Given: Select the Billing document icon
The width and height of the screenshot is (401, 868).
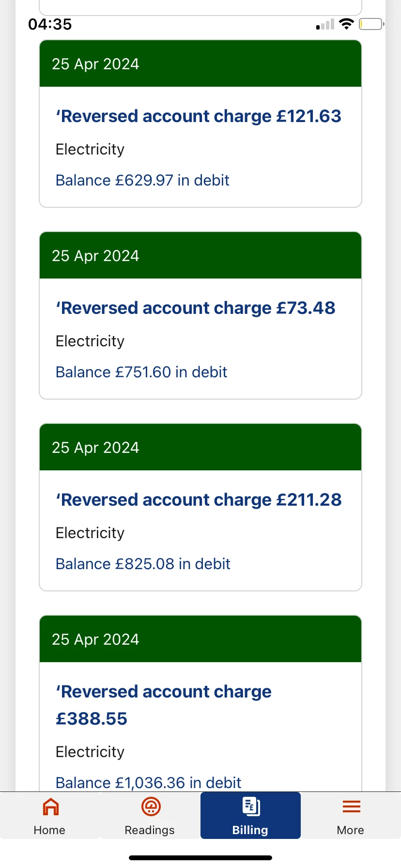Looking at the screenshot, I should 251,807.
